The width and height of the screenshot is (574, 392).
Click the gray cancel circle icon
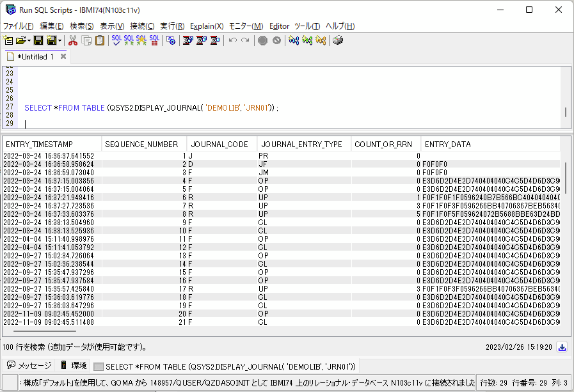pos(276,40)
